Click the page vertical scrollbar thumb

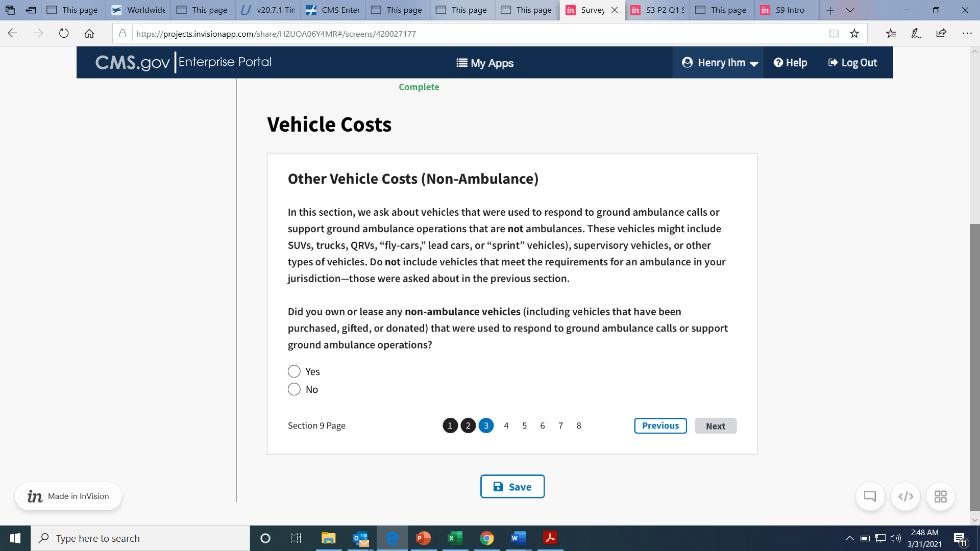click(975, 367)
